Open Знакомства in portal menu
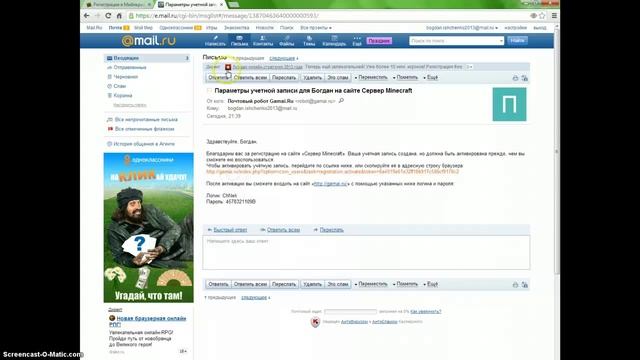Screen dimensions: 640x360 (236, 28)
